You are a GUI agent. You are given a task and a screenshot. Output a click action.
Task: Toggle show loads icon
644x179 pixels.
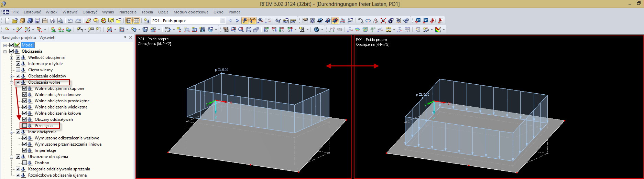[x=245, y=21]
